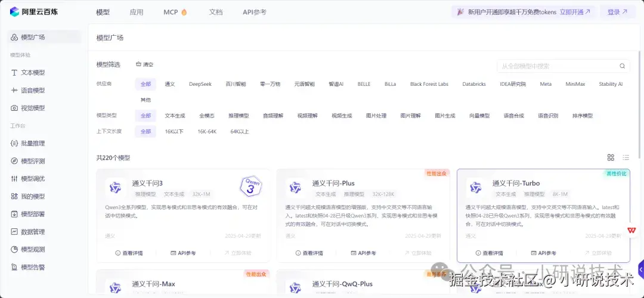Click the Qwen3 hexagon badge
The height and width of the screenshot is (298, 644).
coord(250,187)
